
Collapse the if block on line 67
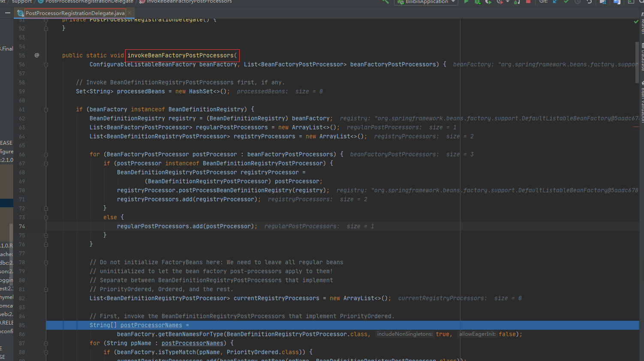pos(46,164)
